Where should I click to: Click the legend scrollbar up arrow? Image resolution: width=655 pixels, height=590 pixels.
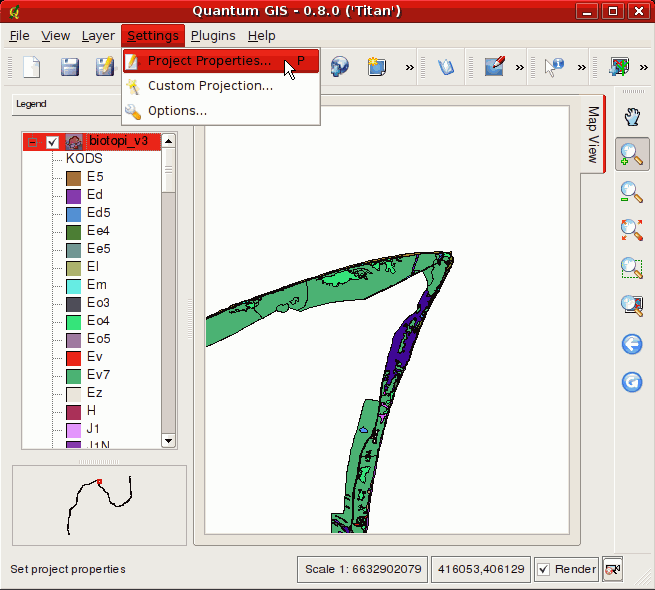click(x=168, y=141)
